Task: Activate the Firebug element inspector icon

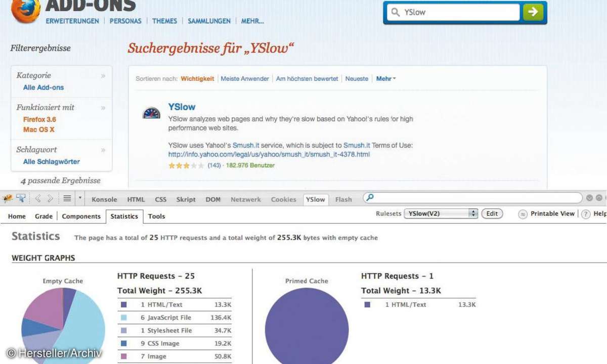Action: tap(21, 198)
